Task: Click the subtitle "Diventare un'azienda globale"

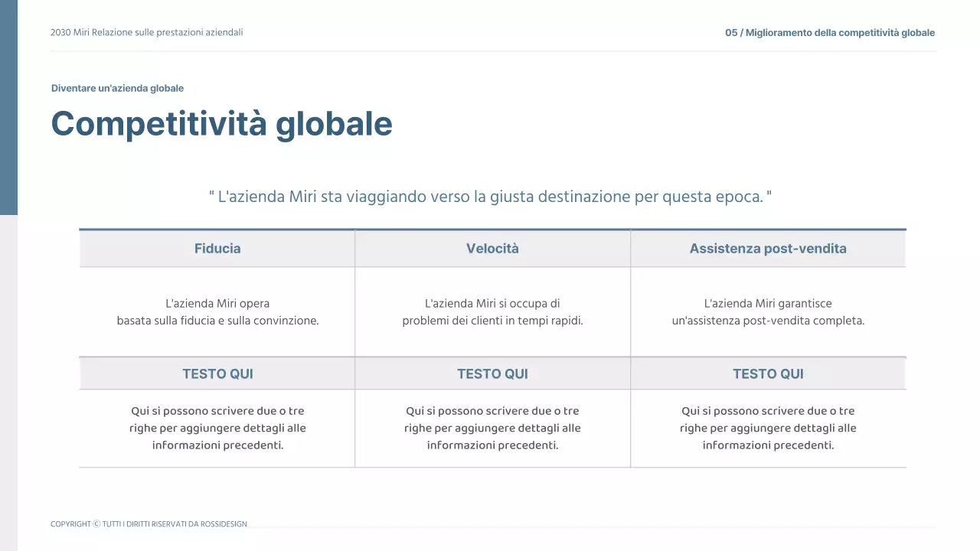Action: [117, 88]
